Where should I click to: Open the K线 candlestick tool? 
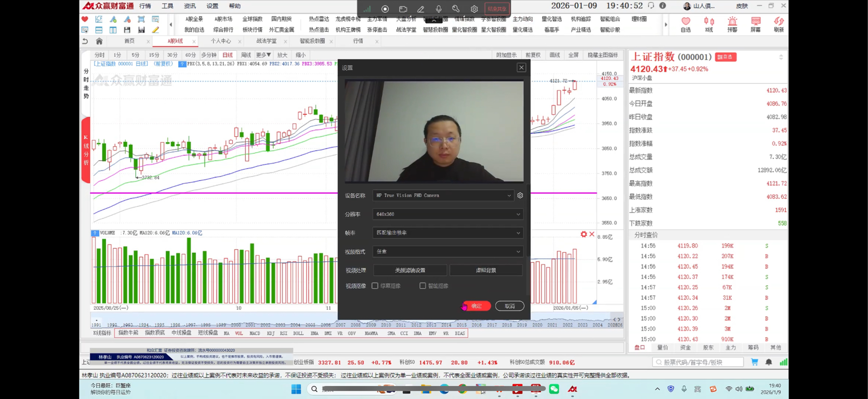point(709,24)
